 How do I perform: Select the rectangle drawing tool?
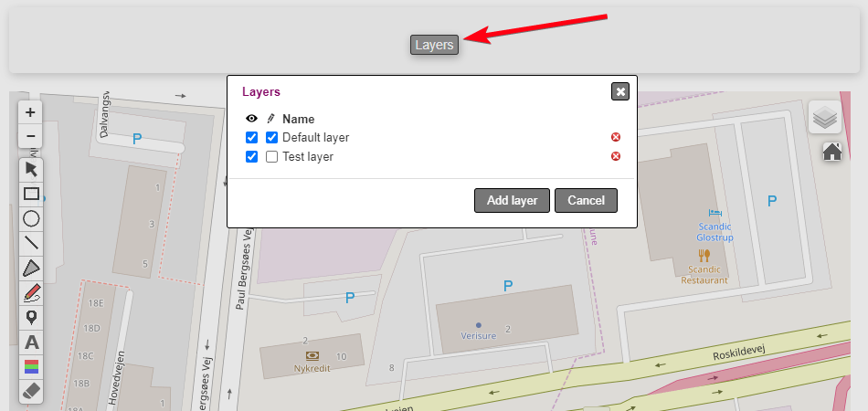click(x=31, y=194)
